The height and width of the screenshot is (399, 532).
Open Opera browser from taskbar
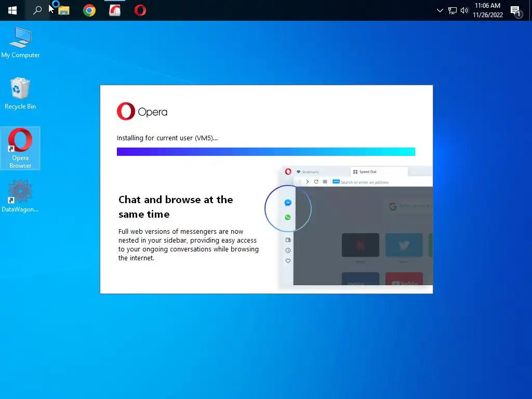tap(140, 10)
